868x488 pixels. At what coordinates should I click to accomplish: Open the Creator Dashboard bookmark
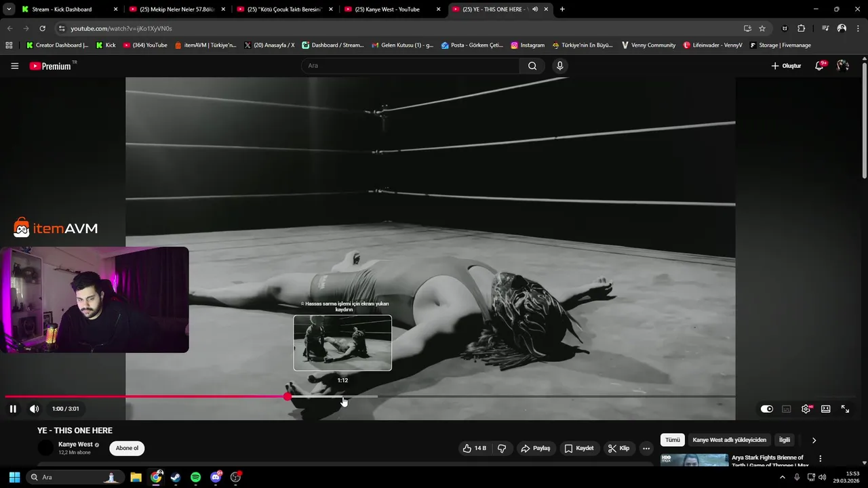click(x=57, y=45)
